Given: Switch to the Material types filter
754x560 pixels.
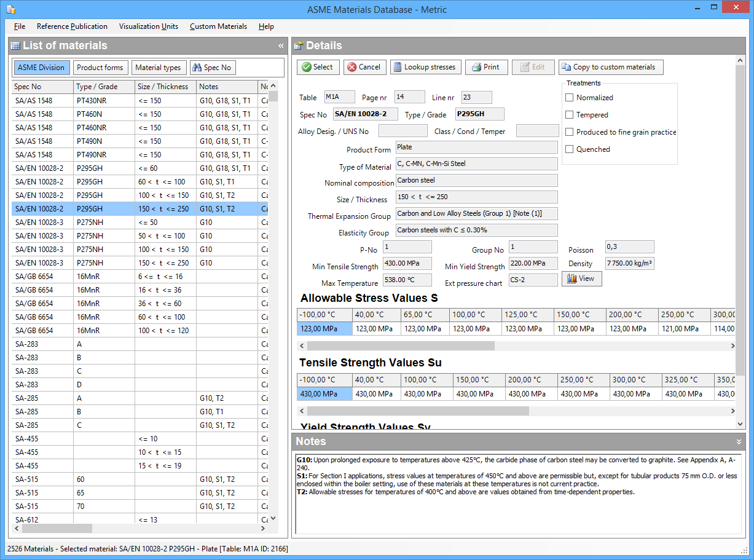Looking at the screenshot, I should point(158,68).
